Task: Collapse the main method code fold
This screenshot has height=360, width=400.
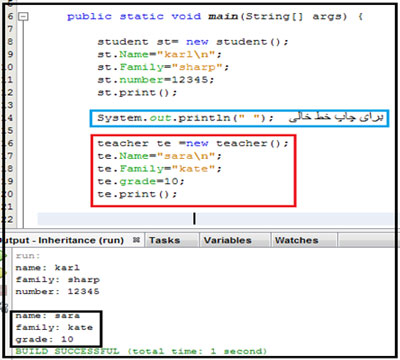Action: pos(23,16)
